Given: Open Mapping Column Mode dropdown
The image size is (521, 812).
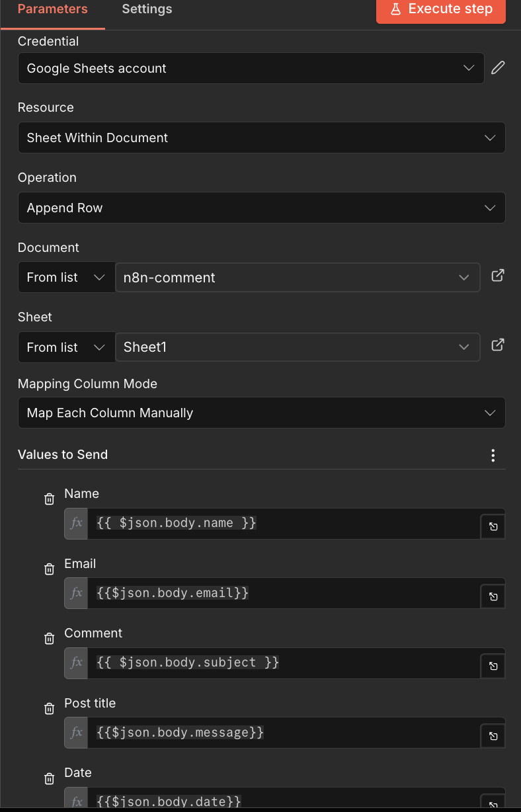Looking at the screenshot, I should coord(261,413).
